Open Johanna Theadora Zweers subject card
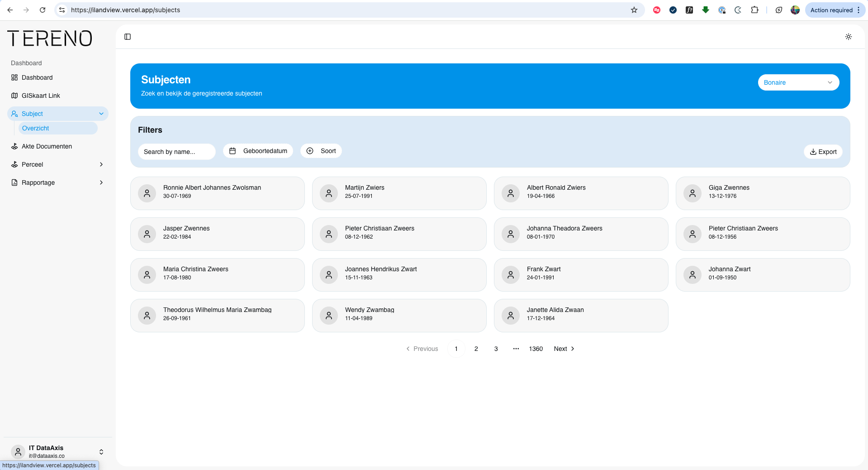This screenshot has width=868, height=470. 581,234
